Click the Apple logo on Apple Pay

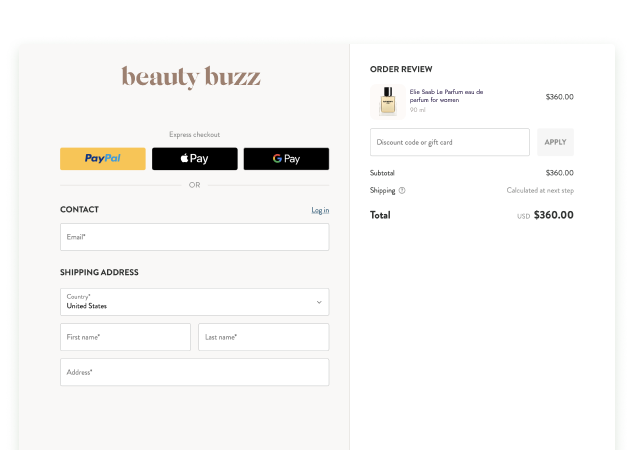coord(184,158)
